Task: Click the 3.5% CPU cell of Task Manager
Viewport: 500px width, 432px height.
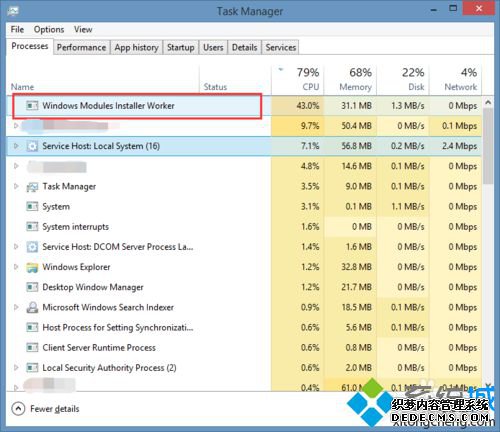Action: tap(297, 186)
